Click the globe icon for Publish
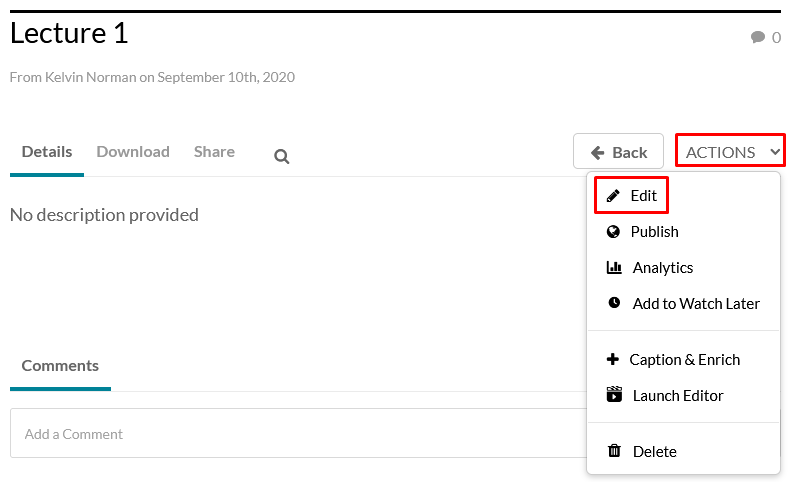The width and height of the screenshot is (804, 495). [x=614, y=232]
